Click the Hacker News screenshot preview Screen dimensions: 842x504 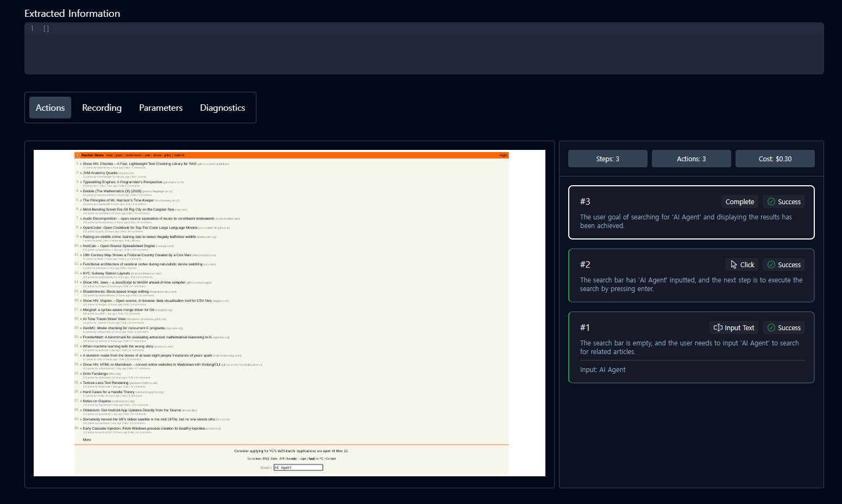tap(290, 313)
